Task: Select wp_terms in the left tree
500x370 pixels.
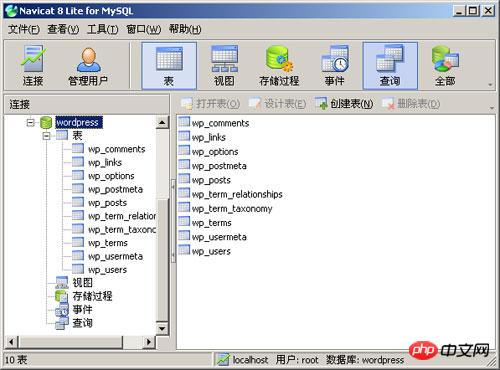Action: point(108,243)
